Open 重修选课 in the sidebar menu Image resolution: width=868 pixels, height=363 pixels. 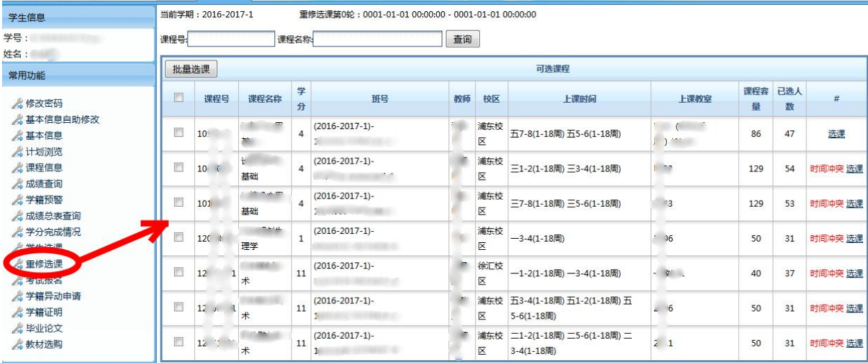44,264
